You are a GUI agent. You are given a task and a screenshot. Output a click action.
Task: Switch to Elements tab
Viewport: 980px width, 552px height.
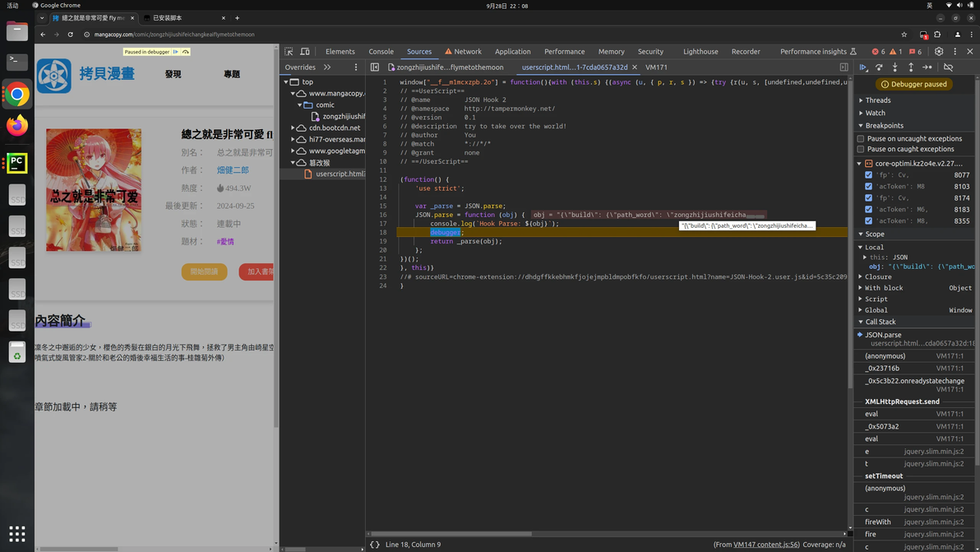340,51
